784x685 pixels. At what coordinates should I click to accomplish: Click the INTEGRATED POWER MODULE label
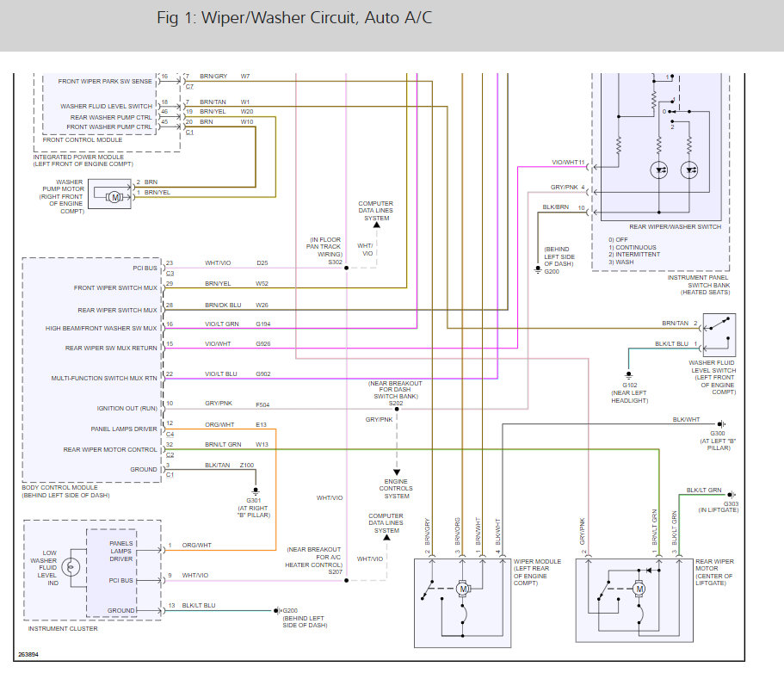(78, 157)
